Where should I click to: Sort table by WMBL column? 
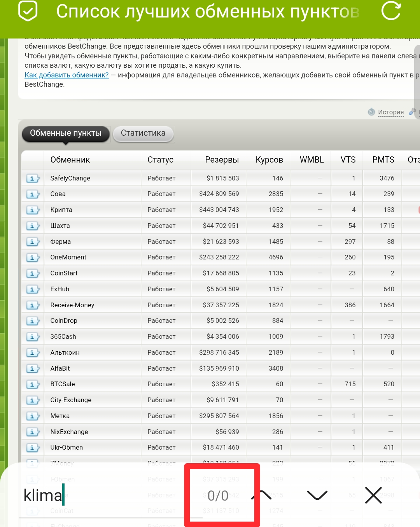pyautogui.click(x=312, y=160)
